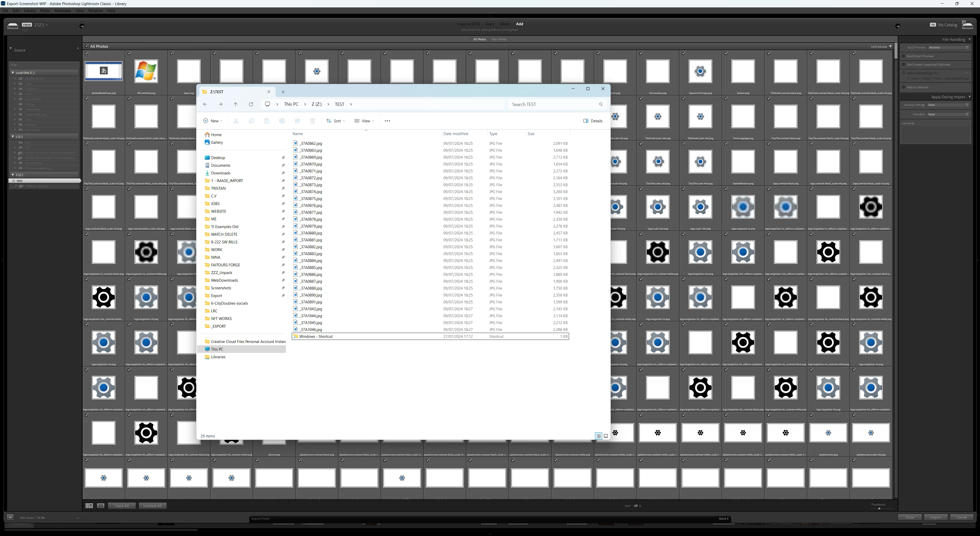Go up one folder level in Explorer
Viewport: 980px width, 536px height.
(x=235, y=104)
